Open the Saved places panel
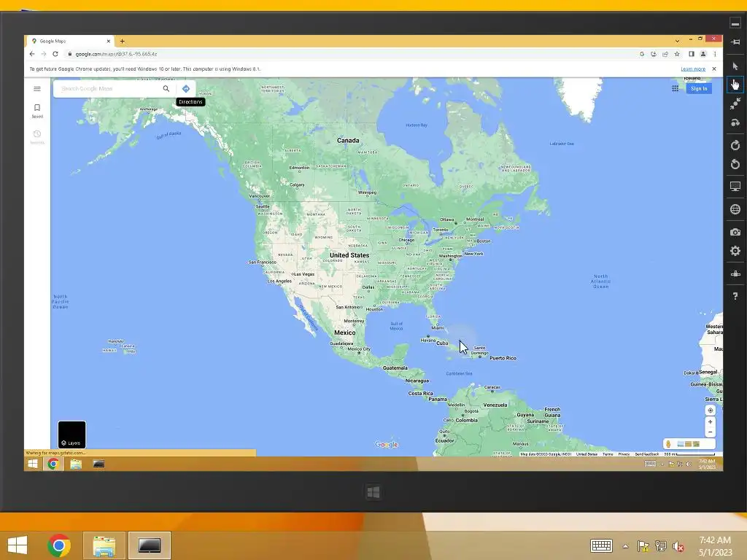The image size is (747, 560). tap(37, 111)
